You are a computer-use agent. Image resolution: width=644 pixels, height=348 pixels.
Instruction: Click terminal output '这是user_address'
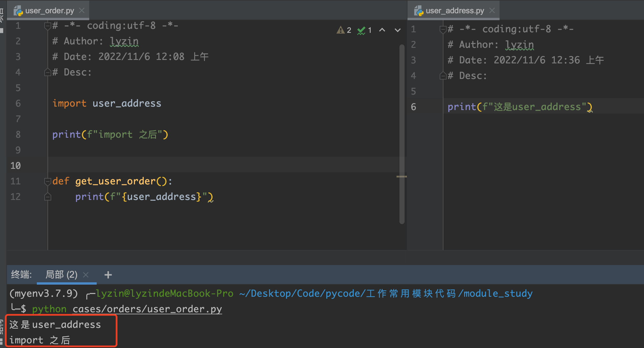pos(55,325)
